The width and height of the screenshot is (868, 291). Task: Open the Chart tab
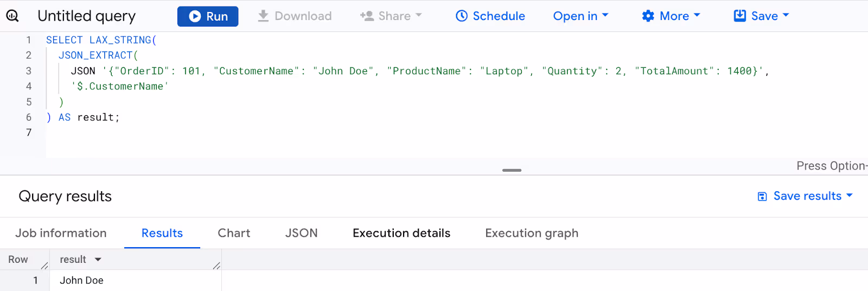tap(234, 233)
